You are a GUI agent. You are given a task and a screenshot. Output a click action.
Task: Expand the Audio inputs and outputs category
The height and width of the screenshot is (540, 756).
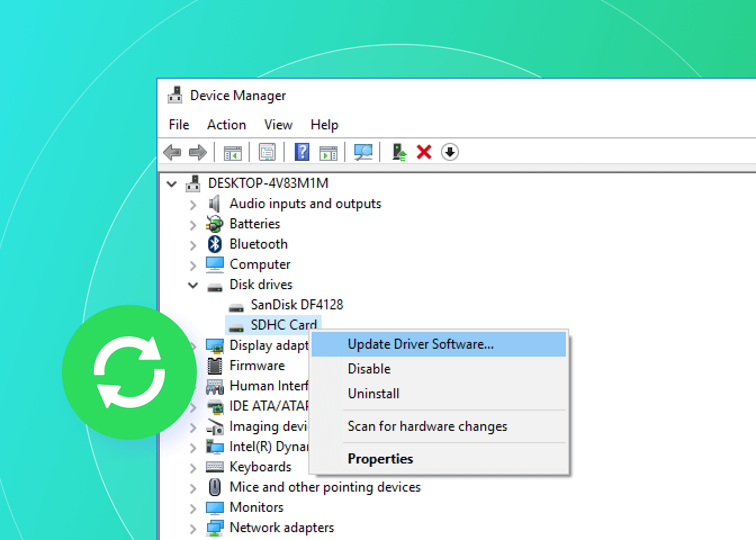pos(193,204)
